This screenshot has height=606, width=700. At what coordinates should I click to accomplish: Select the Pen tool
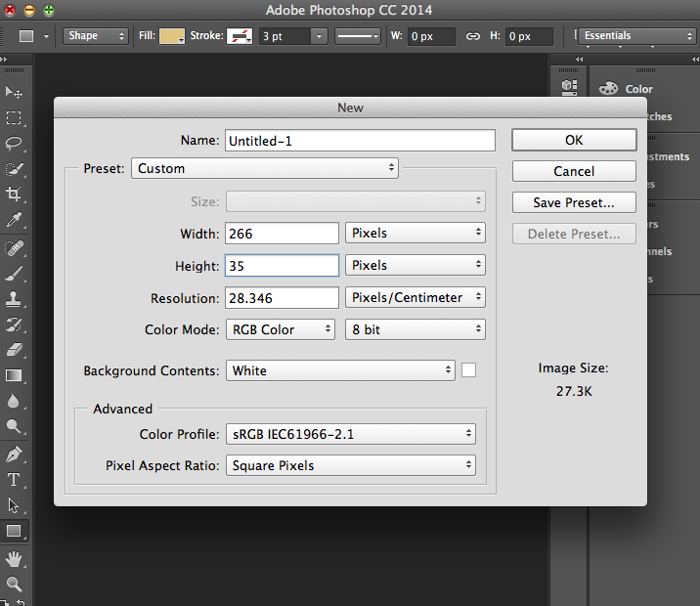click(14, 454)
